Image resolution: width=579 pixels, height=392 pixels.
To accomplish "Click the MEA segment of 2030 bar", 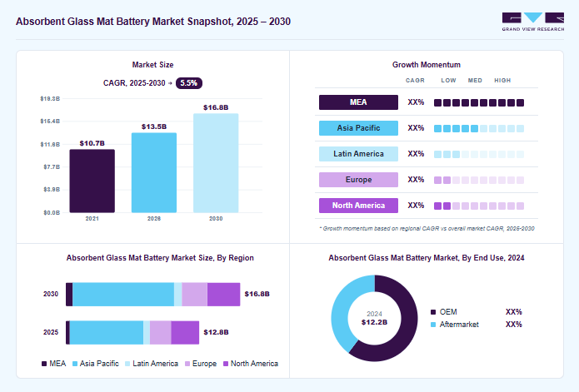I will tap(69, 295).
